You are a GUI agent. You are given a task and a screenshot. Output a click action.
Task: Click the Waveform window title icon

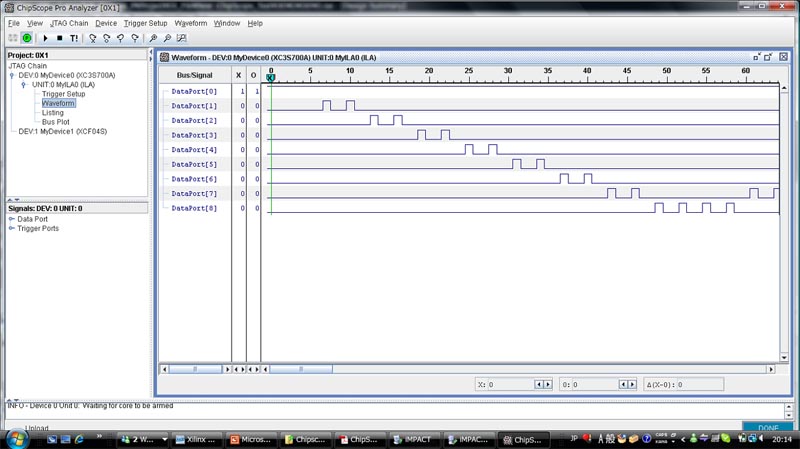[x=164, y=57]
